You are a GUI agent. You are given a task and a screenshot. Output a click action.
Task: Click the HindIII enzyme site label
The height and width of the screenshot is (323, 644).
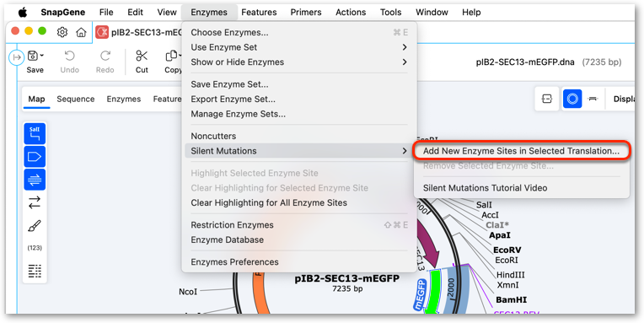click(511, 275)
